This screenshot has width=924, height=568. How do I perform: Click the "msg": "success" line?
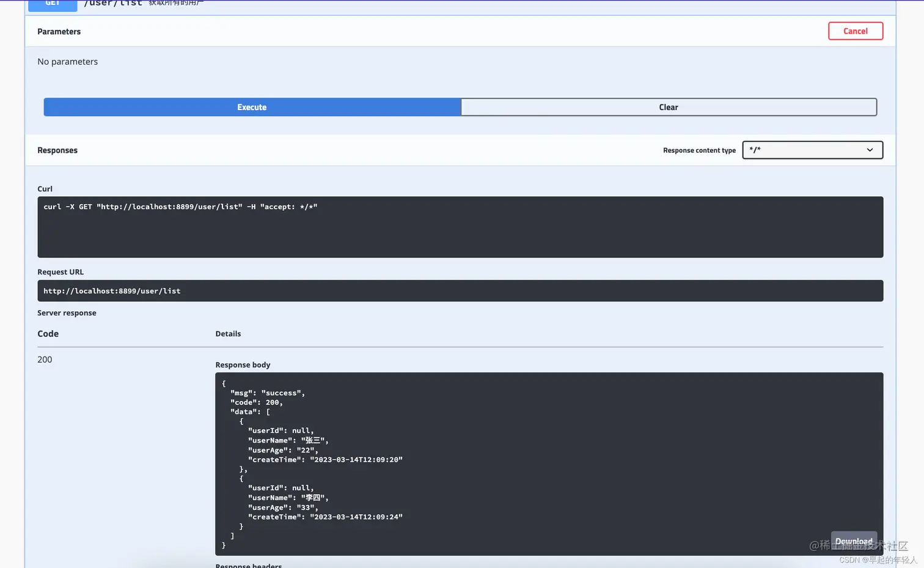click(x=268, y=393)
